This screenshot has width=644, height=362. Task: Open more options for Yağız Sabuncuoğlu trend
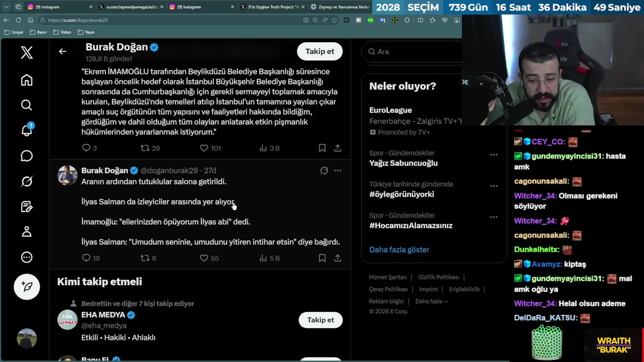click(494, 155)
